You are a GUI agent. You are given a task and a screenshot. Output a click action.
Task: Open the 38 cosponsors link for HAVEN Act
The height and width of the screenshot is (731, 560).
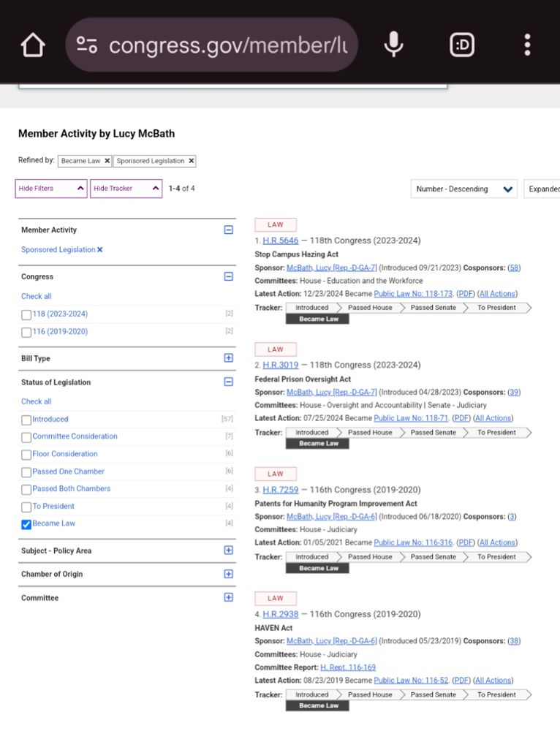click(x=514, y=641)
